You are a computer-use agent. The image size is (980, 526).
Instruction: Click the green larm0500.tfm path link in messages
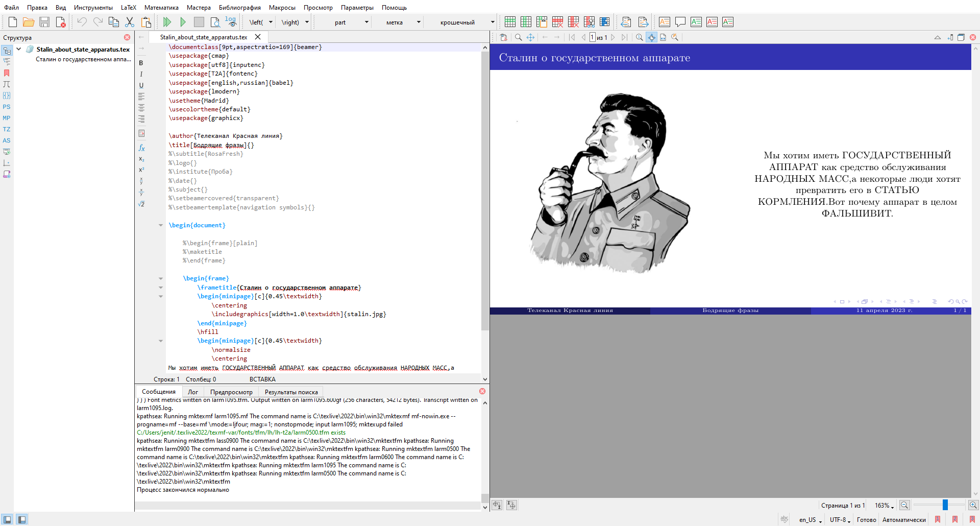[241, 433]
